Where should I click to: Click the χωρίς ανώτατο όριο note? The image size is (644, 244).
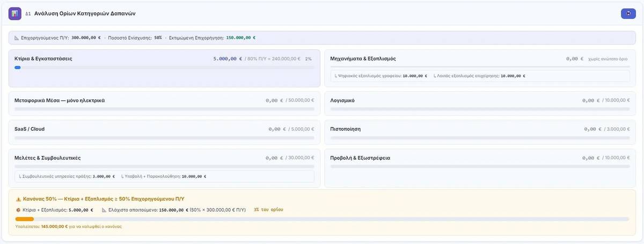pos(609,59)
